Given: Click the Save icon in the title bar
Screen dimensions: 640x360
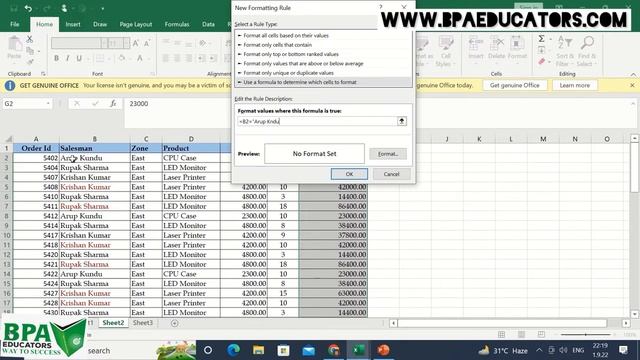Looking at the screenshot, I should (14, 8).
